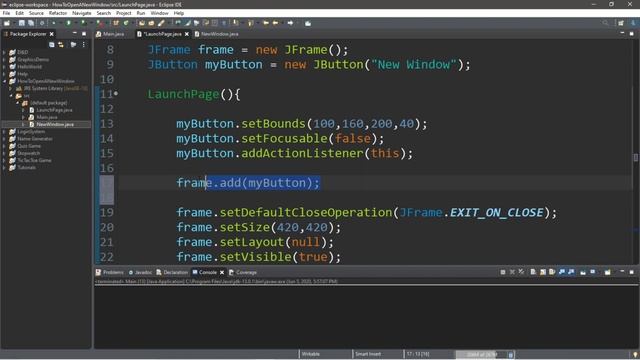Click line 11 folding marker in editor gutter

(x=116, y=94)
